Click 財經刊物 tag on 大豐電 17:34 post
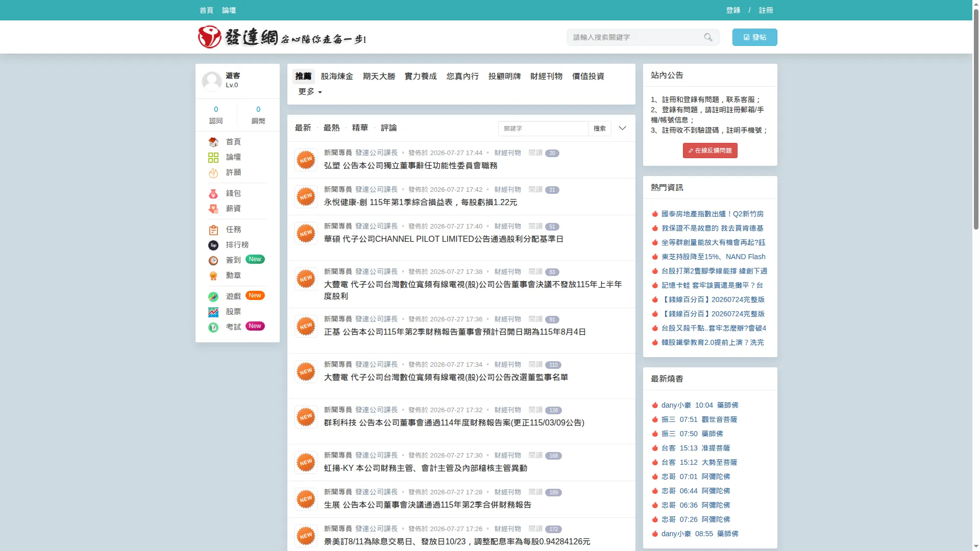The height and width of the screenshot is (551, 980). (x=507, y=364)
